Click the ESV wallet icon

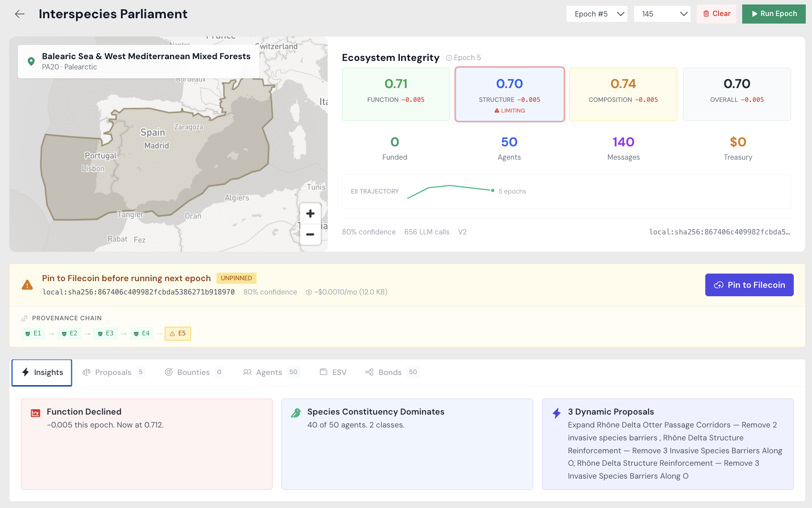point(323,372)
